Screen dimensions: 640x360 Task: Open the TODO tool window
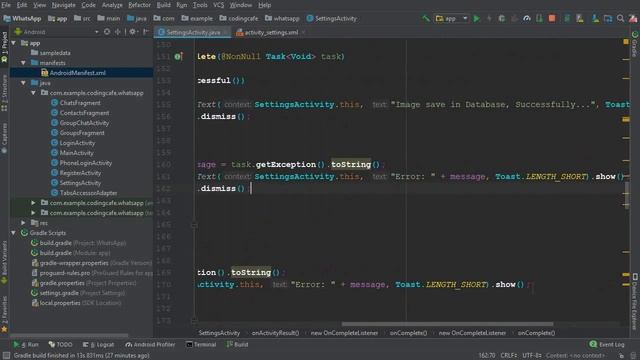[x=60, y=344]
